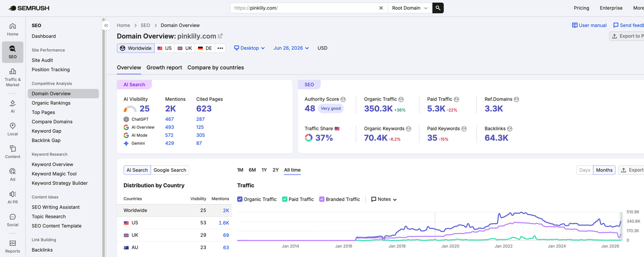Screen dimensions: 644x257
Task: Click the Enterprise link
Action: (x=611, y=8)
